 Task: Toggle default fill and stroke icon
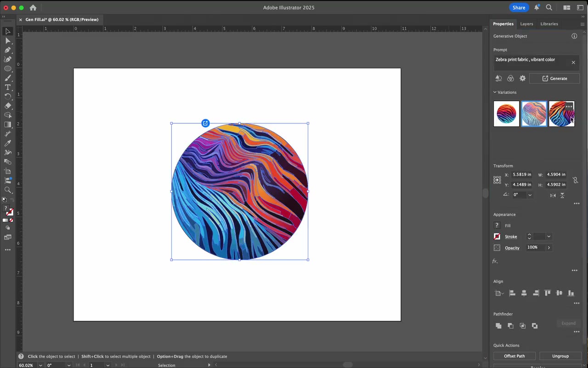[x=5, y=200]
